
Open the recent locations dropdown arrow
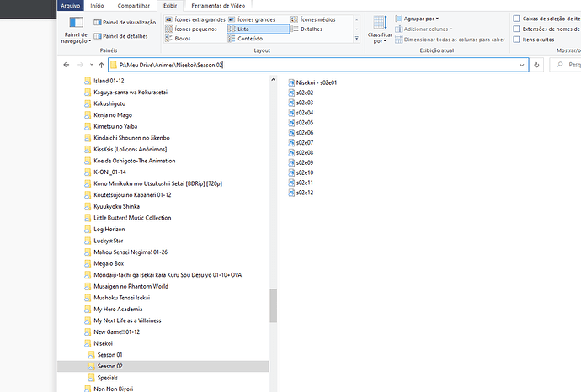[x=92, y=65]
